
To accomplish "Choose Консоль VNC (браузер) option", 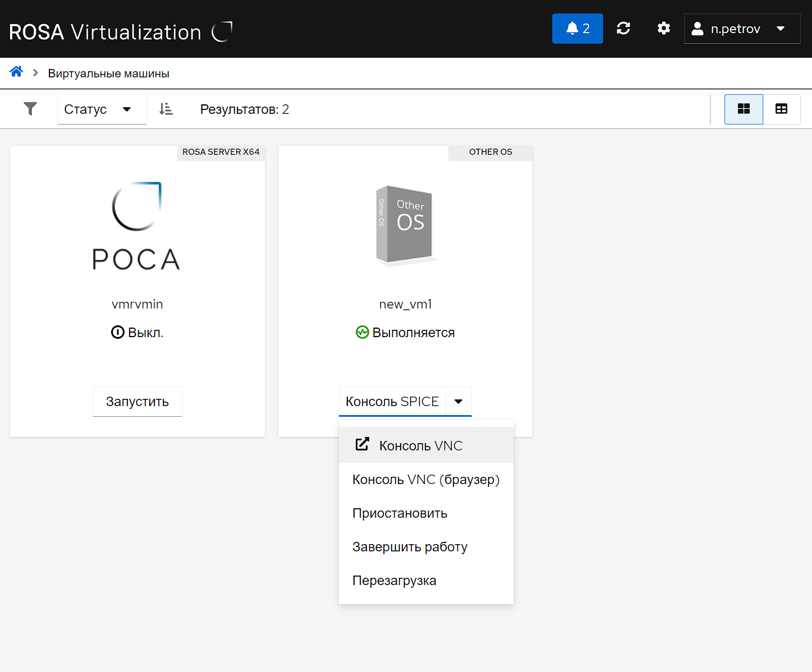I will 425,480.
